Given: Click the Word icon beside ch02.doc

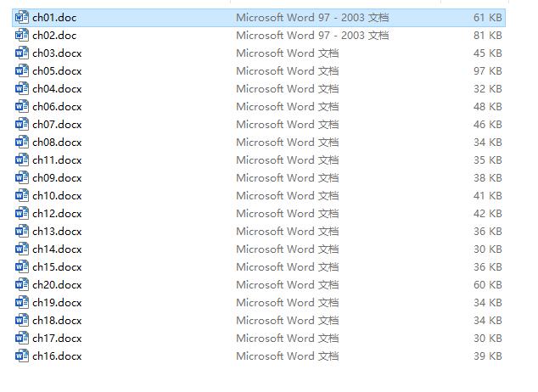Looking at the screenshot, I should click(21, 35).
